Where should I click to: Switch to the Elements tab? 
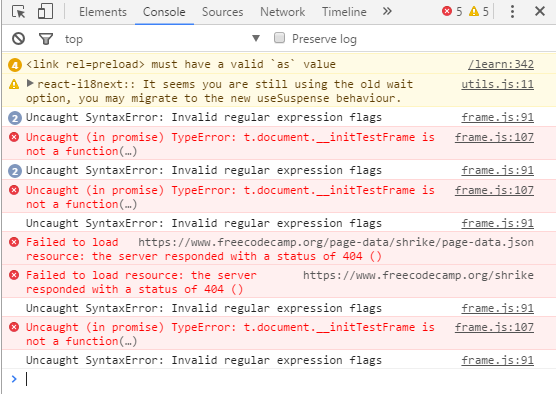[103, 12]
